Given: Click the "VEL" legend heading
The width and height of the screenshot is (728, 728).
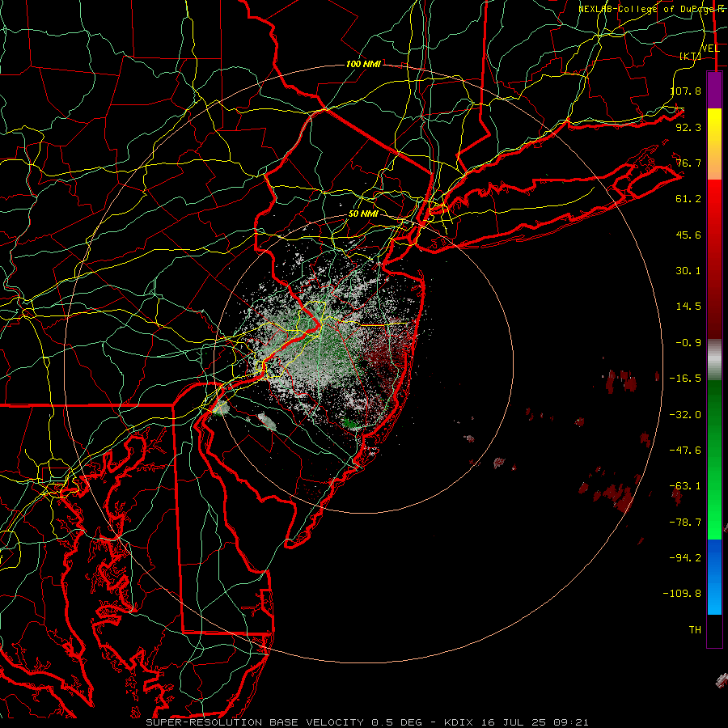Looking at the screenshot, I should (710, 49).
